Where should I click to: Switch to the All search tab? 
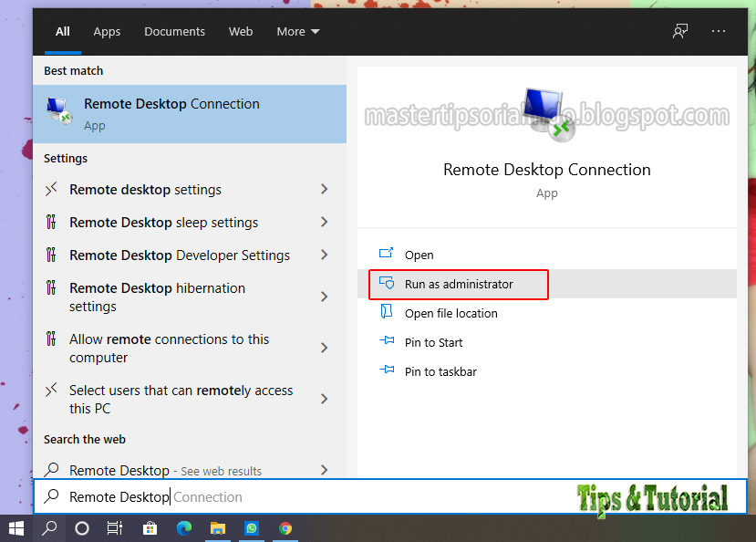tap(63, 32)
